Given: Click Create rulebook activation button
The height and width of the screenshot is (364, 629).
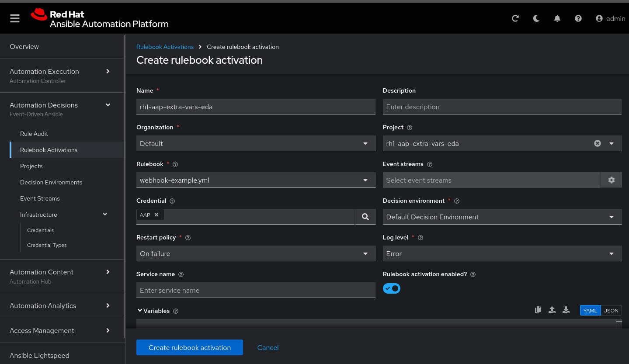Looking at the screenshot, I should coord(190,347).
